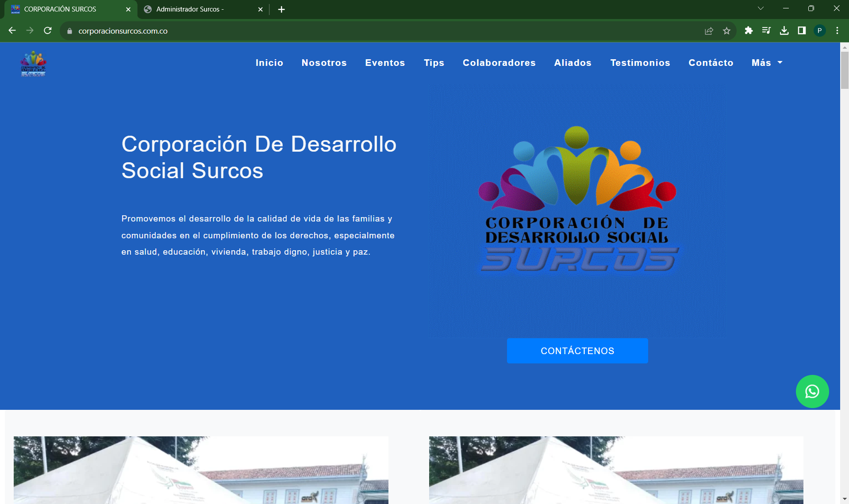The width and height of the screenshot is (849, 504).
Task: Open the tab search chevron
Action: [761, 8]
